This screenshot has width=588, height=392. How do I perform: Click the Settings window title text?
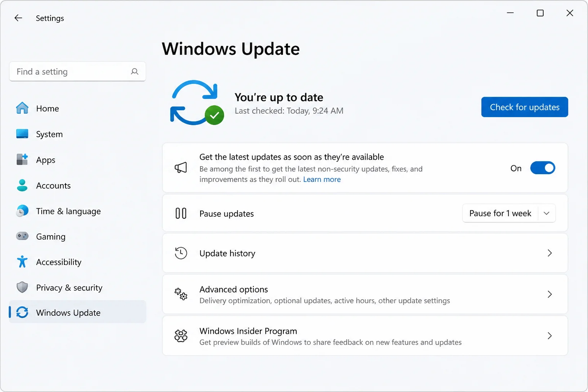click(50, 18)
